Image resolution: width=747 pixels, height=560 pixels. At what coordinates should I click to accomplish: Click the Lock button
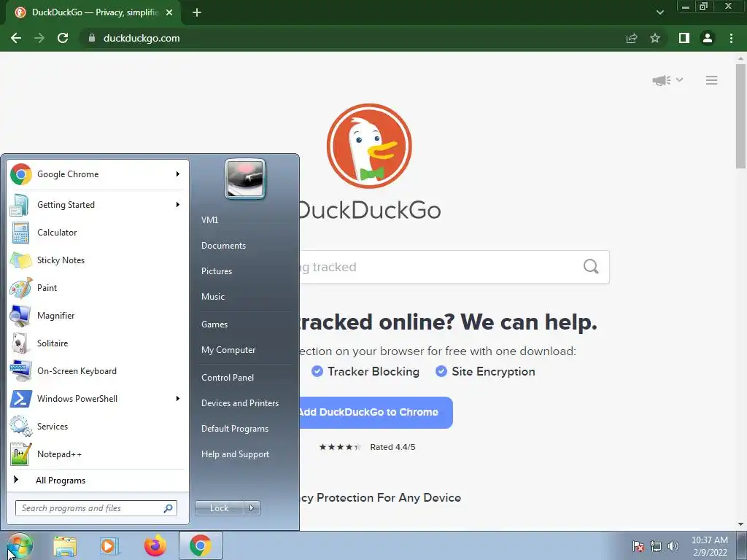pyautogui.click(x=220, y=508)
